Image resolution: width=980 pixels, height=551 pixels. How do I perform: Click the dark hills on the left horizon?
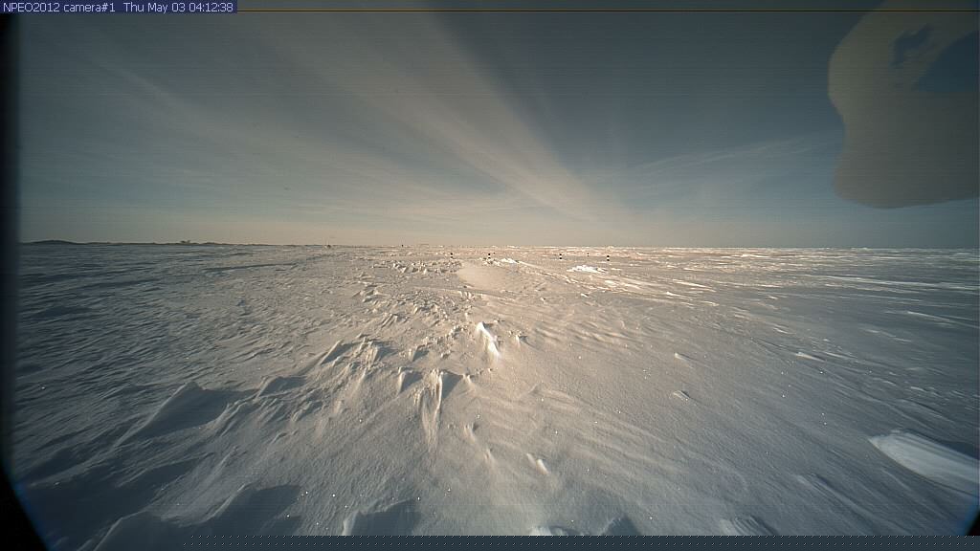point(53,242)
